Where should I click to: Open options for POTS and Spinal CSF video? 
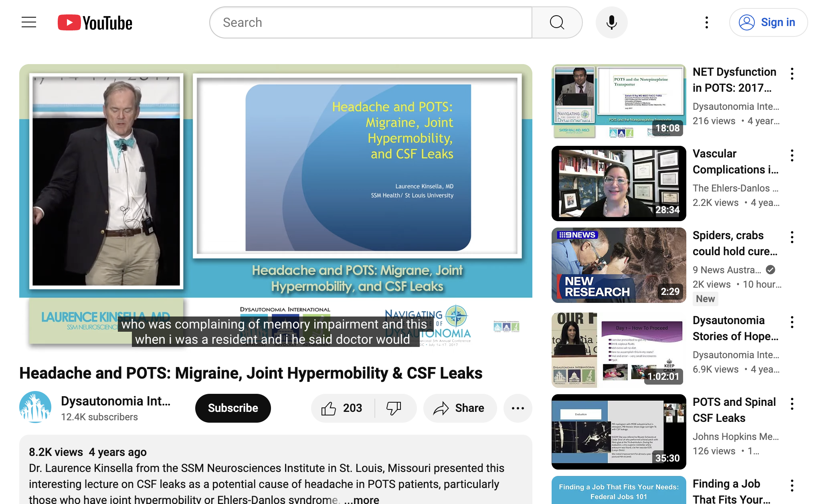tap(792, 404)
